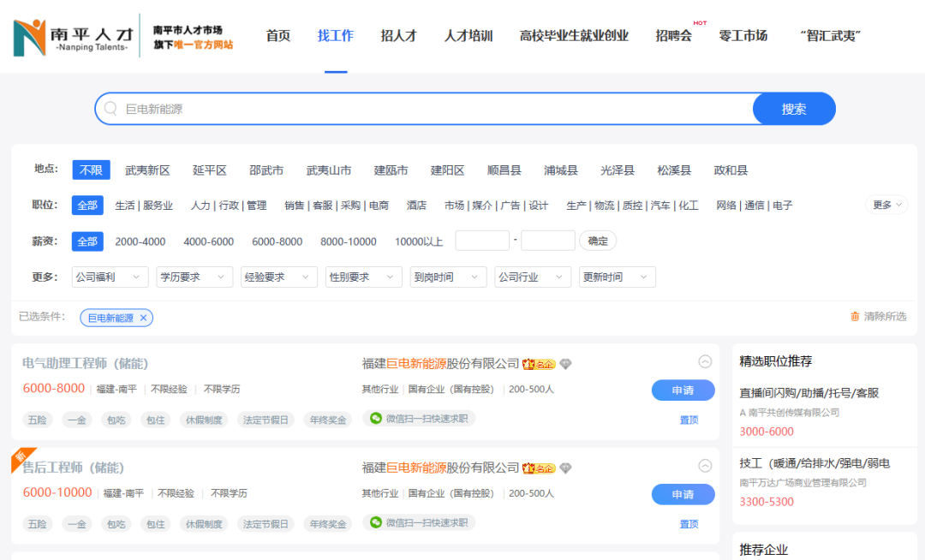
Task: Select 武夷新区 location filter
Action: [x=147, y=170]
